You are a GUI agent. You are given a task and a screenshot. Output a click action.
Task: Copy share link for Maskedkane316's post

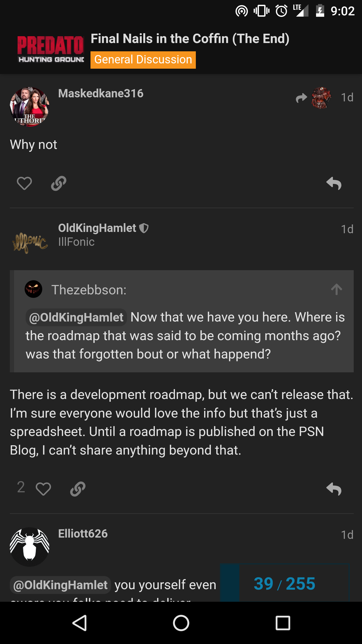pos(59,183)
